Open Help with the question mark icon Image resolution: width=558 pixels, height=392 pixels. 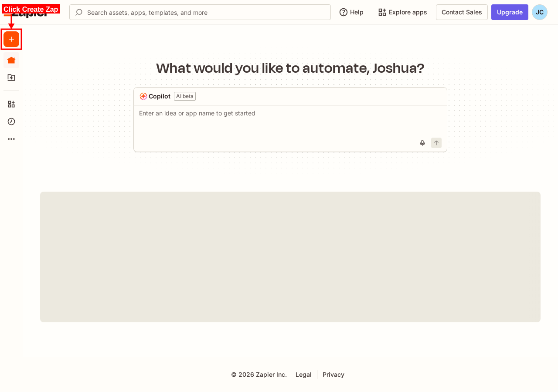pyautogui.click(x=344, y=12)
